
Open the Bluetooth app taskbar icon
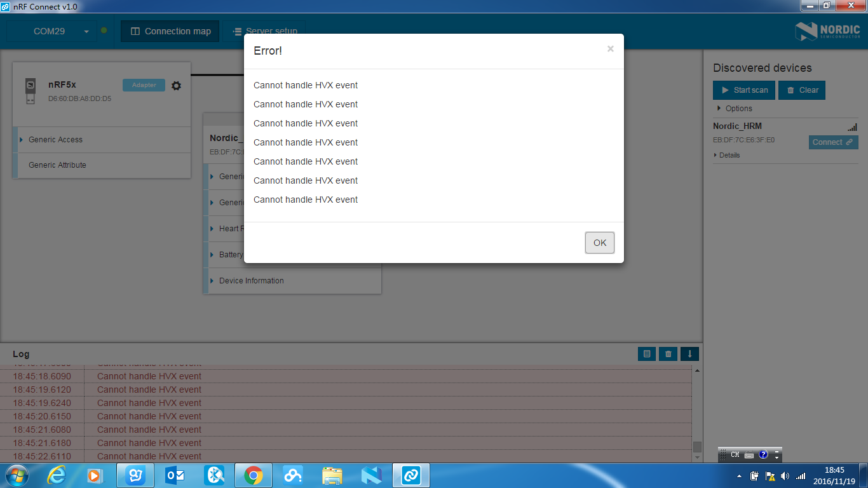[x=214, y=475]
